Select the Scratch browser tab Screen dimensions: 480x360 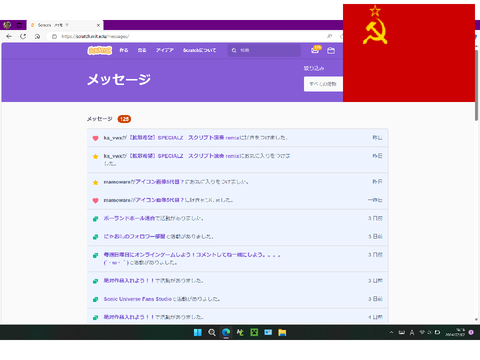coord(65,25)
